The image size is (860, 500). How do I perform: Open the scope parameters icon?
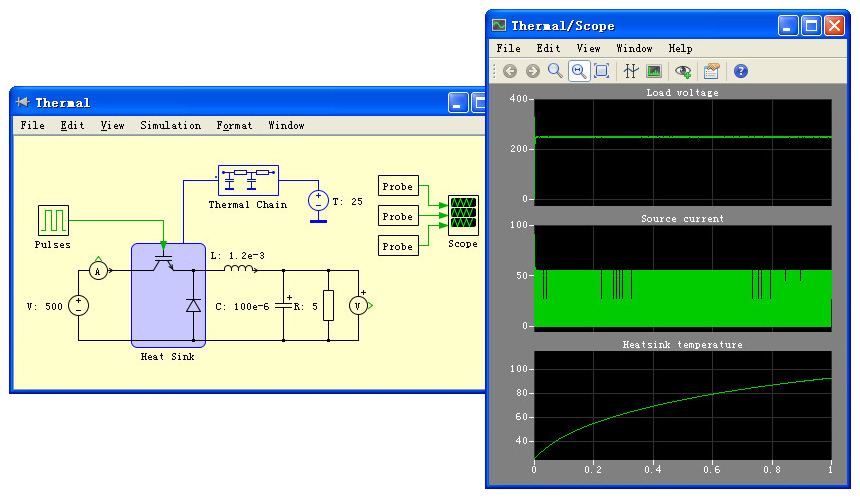pos(711,71)
